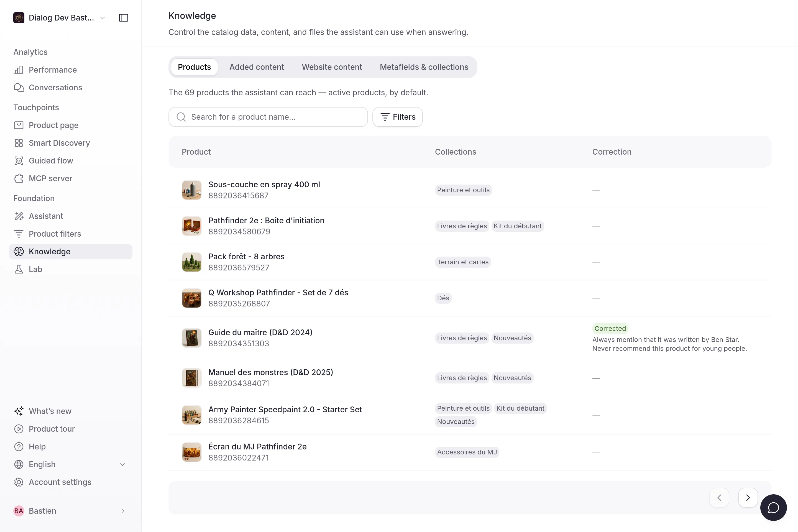The width and height of the screenshot is (798, 532).
Task: Open Army Painter Speedpaint Starter Set thumbnail
Action: 192,415
